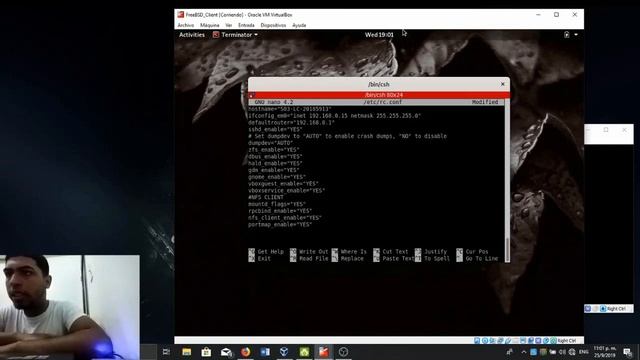
Task: Click the sshd_enable="YES" line
Action: point(275,129)
